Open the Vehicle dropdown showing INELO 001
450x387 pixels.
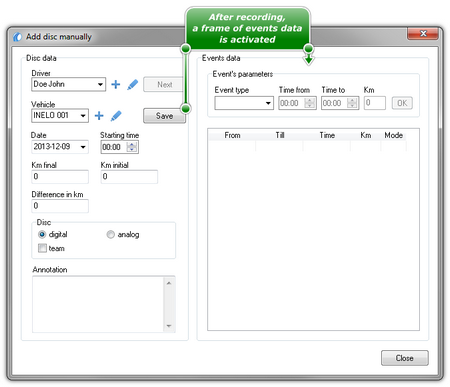[x=60, y=116]
